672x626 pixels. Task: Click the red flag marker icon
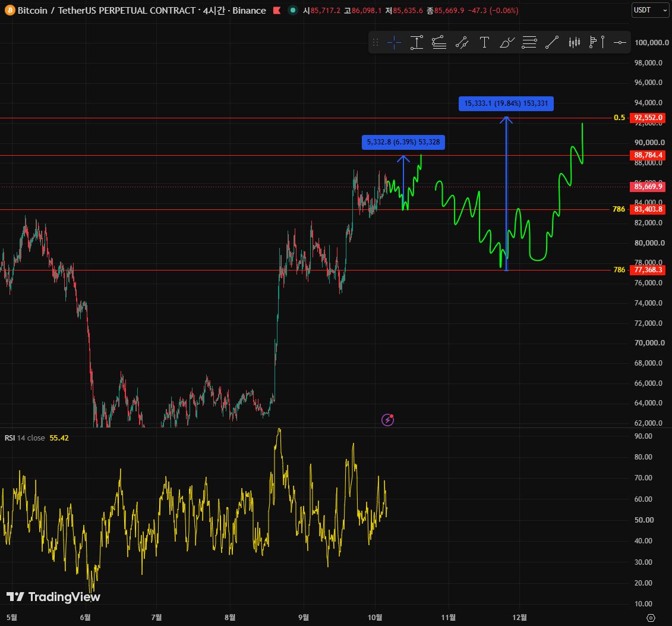click(x=277, y=10)
